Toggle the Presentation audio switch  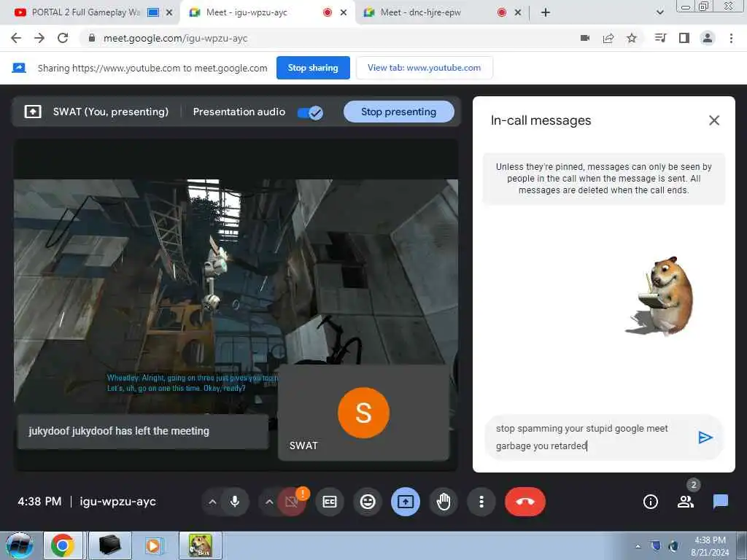coord(310,112)
